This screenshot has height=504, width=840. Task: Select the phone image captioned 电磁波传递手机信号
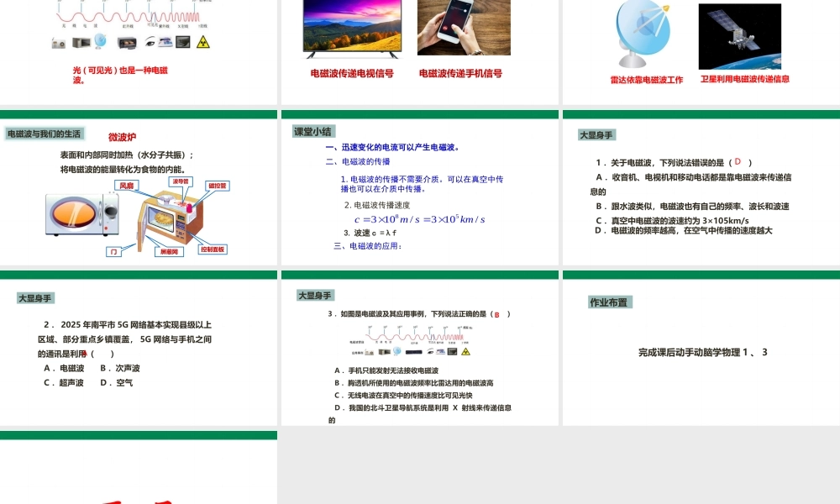(x=464, y=28)
